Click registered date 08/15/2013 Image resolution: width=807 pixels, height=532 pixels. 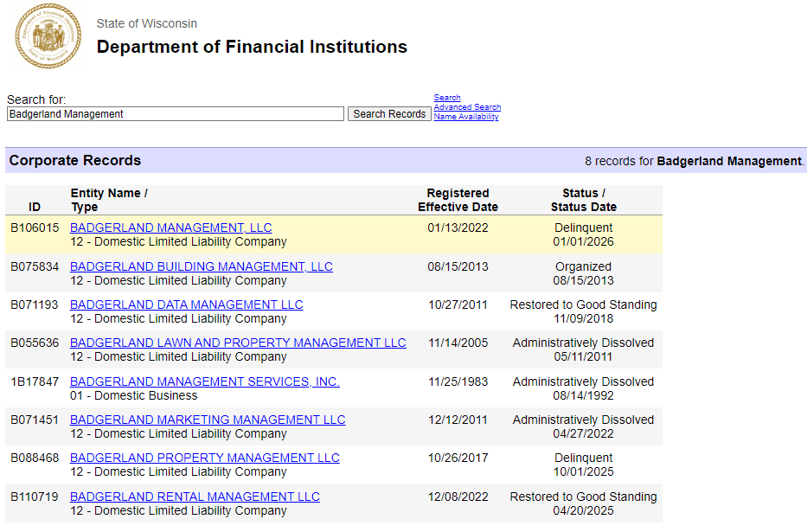458,267
